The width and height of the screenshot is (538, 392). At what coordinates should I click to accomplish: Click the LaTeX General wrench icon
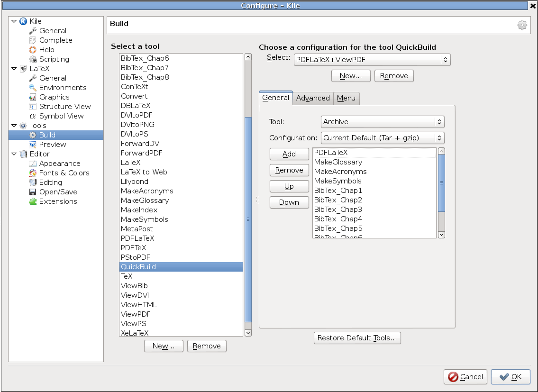33,78
